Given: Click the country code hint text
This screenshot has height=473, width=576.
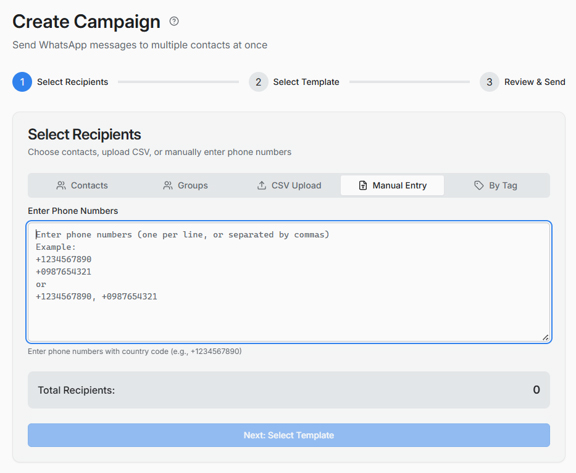Looking at the screenshot, I should (135, 351).
